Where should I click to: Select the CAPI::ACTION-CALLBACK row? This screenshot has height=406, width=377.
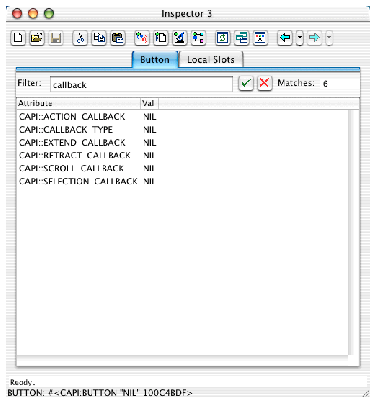pos(182,117)
